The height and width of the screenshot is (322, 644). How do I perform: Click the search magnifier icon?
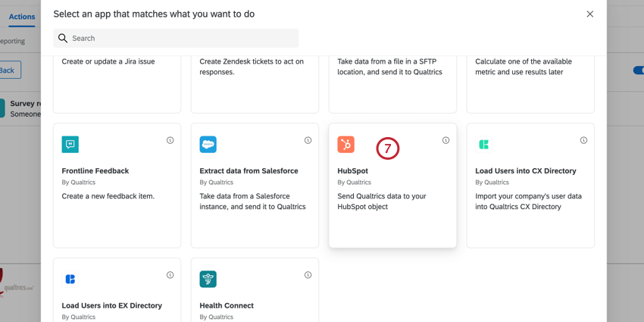coord(63,38)
